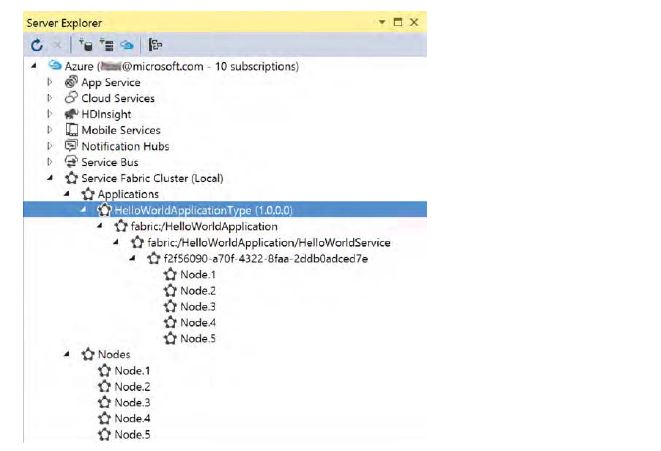Select Node.3 under the partition

(x=198, y=306)
